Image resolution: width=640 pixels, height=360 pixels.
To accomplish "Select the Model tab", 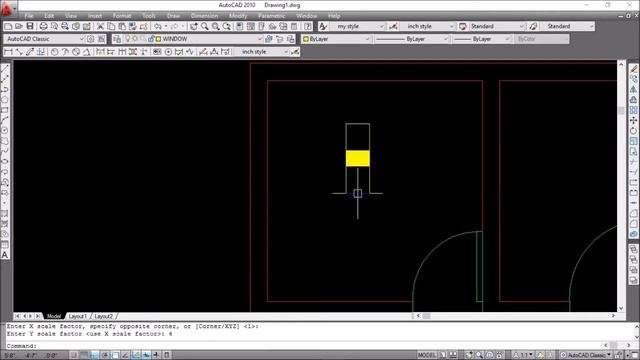I will tap(53, 316).
